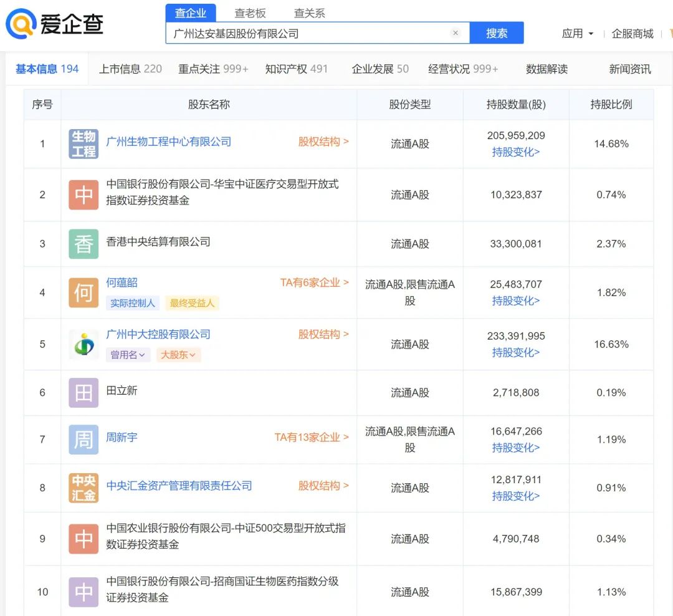Click the 周新宇 shareholder avatar icon

tap(84, 440)
